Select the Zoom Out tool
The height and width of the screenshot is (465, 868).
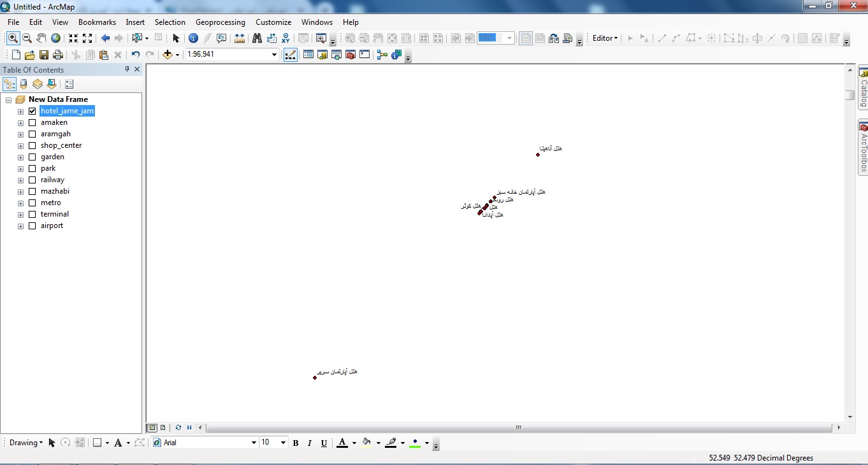tap(27, 38)
